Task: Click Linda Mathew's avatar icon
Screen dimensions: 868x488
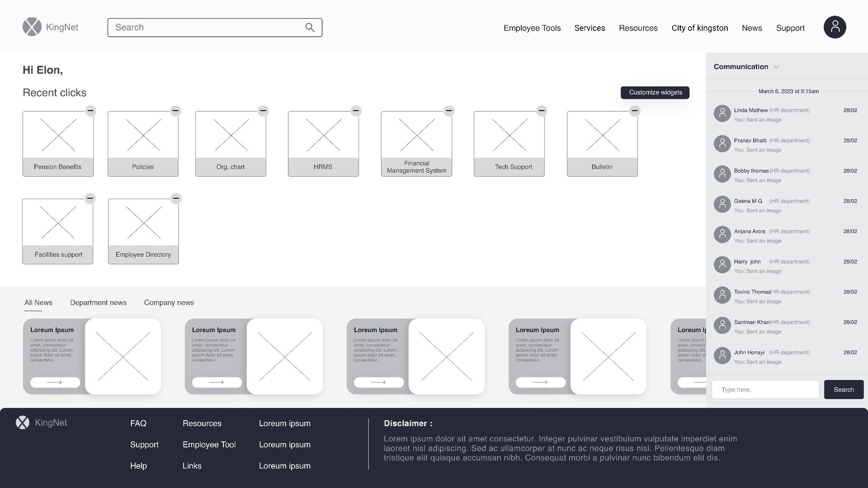Action: coord(722,114)
